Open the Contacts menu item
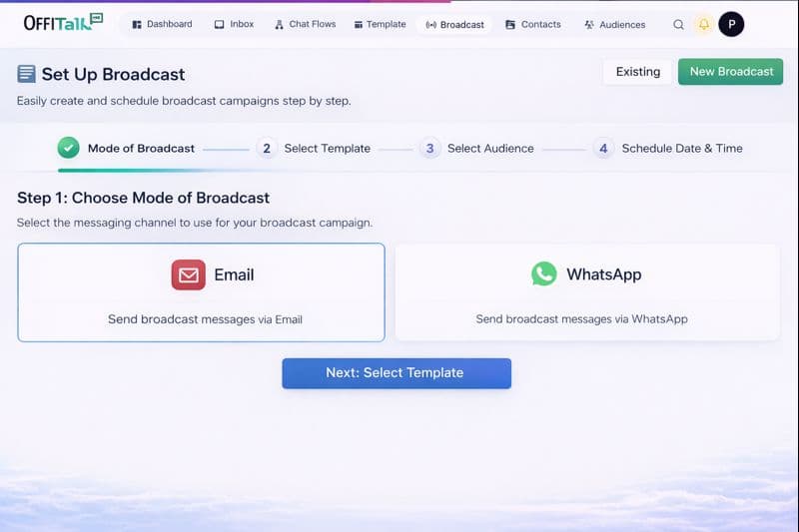This screenshot has width=799, height=532. [x=533, y=24]
